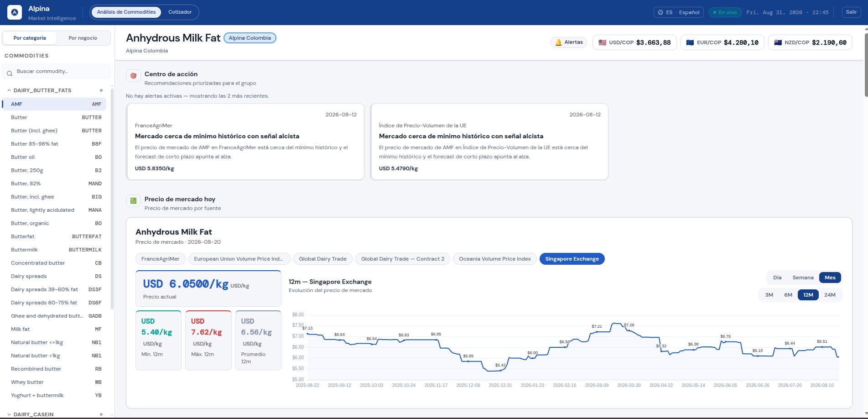Select Buttermilk commodity
This screenshot has height=419, width=868.
(54, 250)
